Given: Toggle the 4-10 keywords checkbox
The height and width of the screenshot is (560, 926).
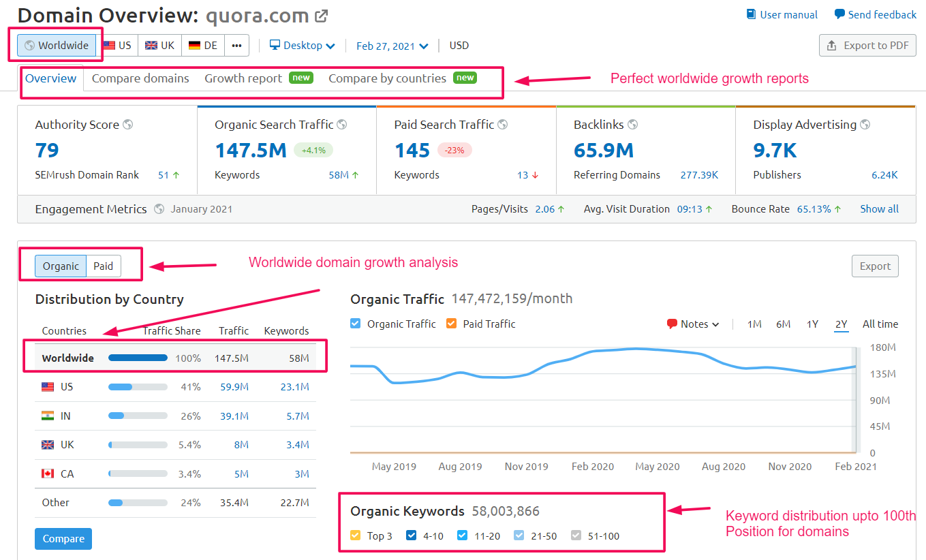Looking at the screenshot, I should point(412,535).
